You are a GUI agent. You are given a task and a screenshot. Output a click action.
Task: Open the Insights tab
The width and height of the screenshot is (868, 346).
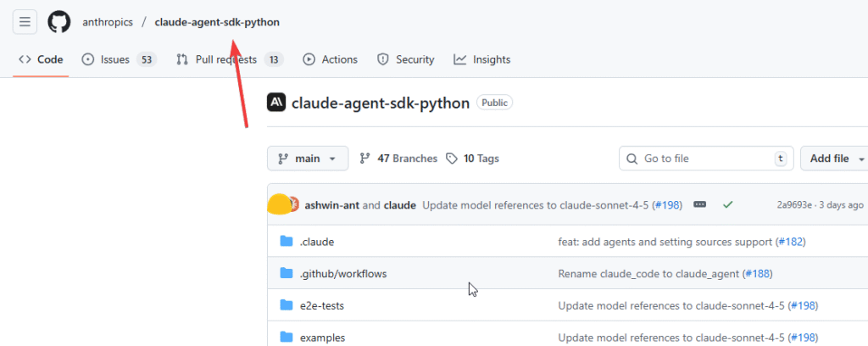click(482, 59)
